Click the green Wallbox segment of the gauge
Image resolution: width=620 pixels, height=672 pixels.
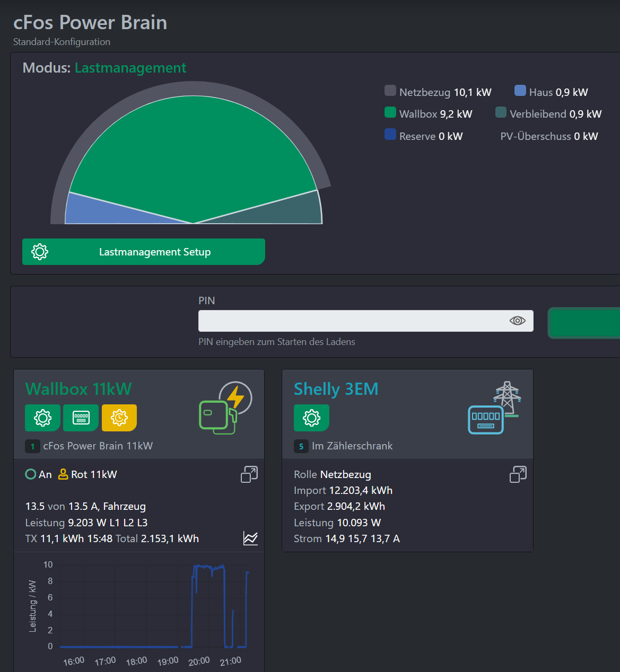click(193, 154)
